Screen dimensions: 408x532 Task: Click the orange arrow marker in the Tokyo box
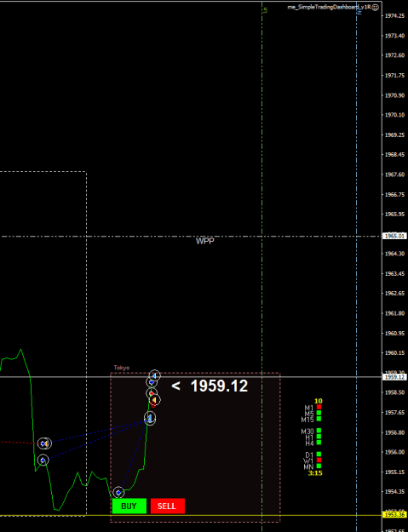pyautogui.click(x=154, y=400)
